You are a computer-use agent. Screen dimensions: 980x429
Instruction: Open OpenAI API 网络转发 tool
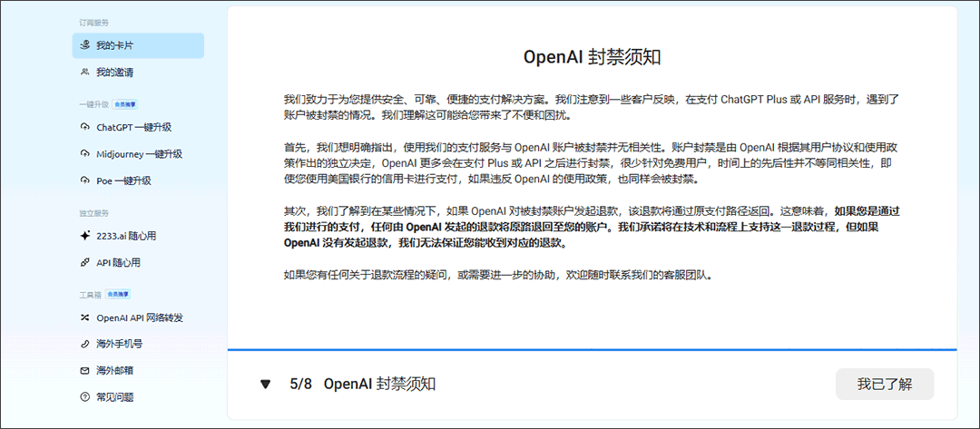coord(138,317)
